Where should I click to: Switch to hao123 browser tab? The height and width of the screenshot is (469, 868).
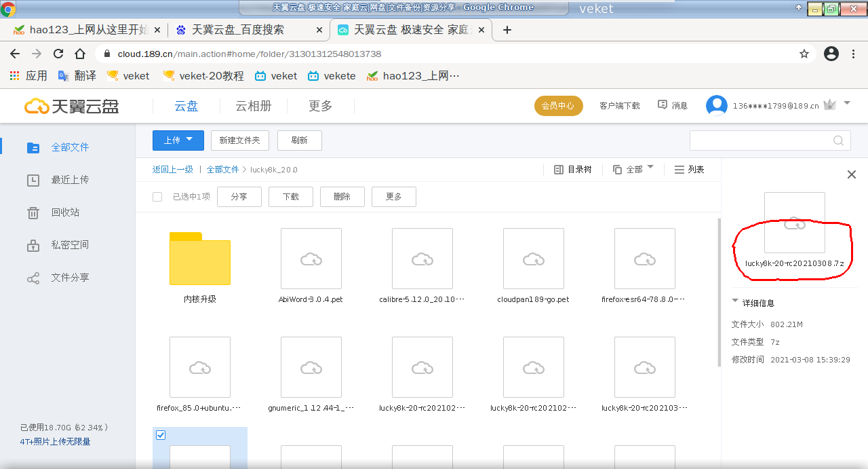coord(85,30)
